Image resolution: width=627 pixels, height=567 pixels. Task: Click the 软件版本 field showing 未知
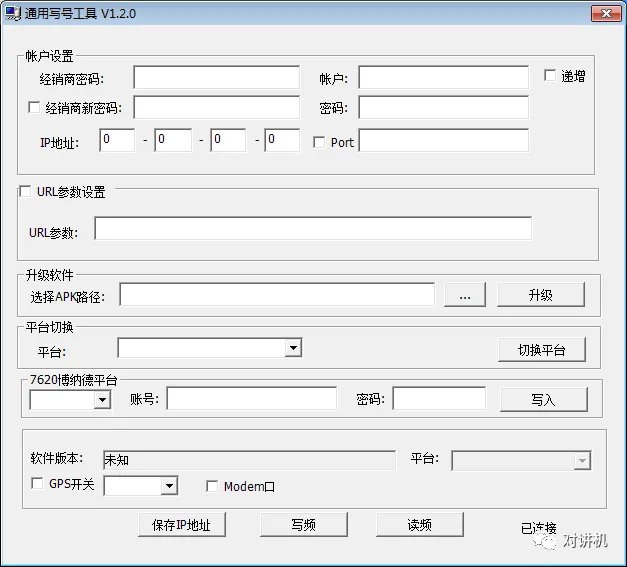[250, 460]
